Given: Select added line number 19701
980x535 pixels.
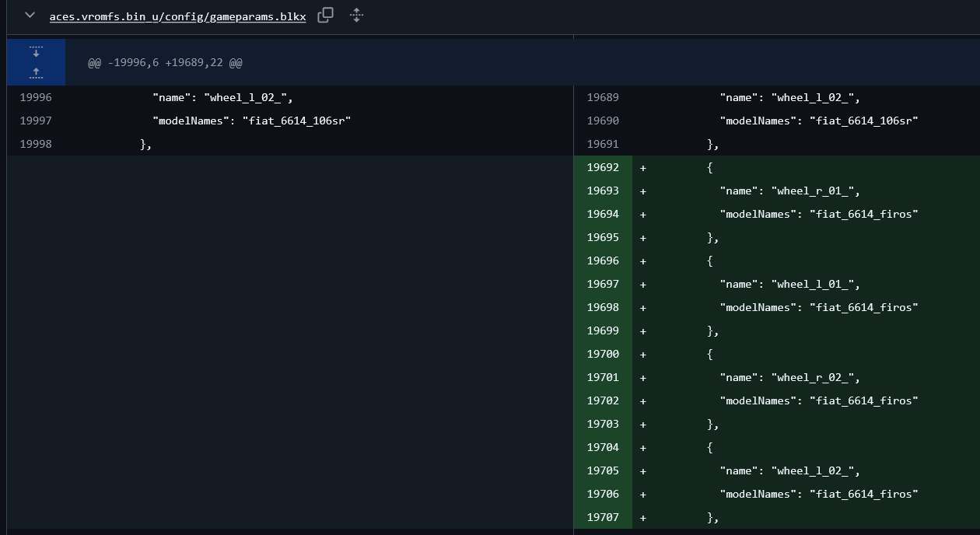Looking at the screenshot, I should point(603,377).
